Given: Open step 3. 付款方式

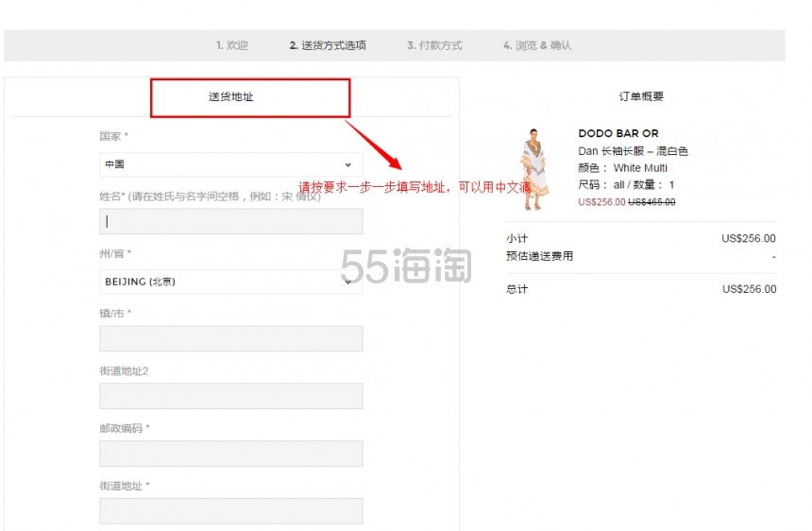Looking at the screenshot, I should [434, 45].
